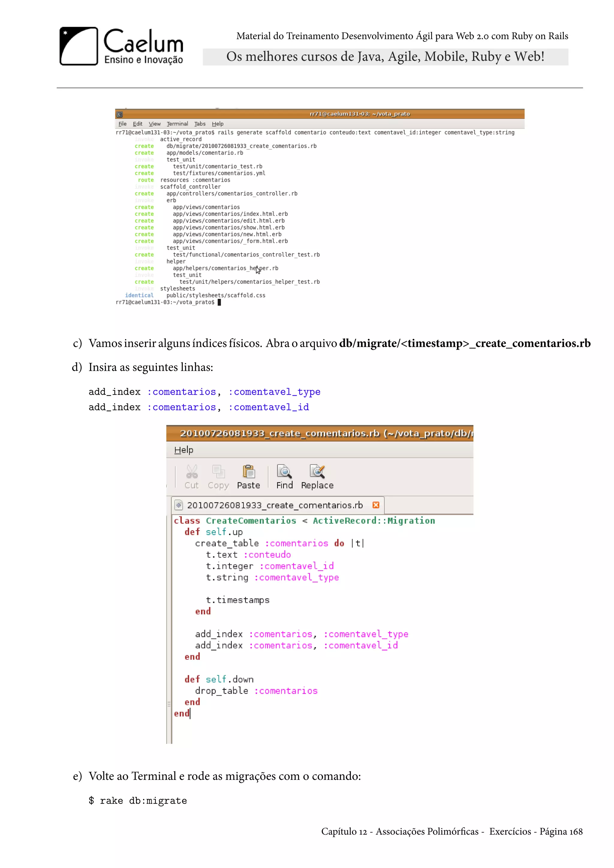614x868 pixels.
Task: Click terminal line 'app/views/comentarios/_form.html.erb'
Action: [230, 241]
